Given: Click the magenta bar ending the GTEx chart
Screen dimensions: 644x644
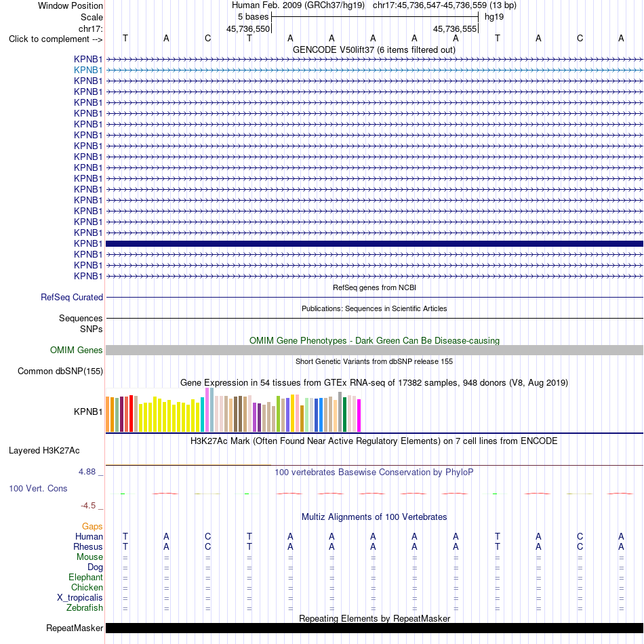Looking at the screenshot, I should click(x=359, y=416).
